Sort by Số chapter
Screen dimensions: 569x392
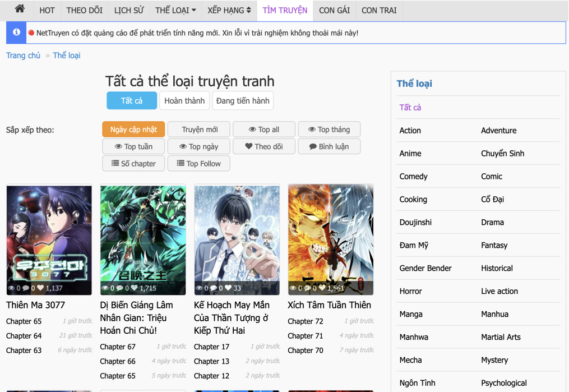(x=133, y=163)
